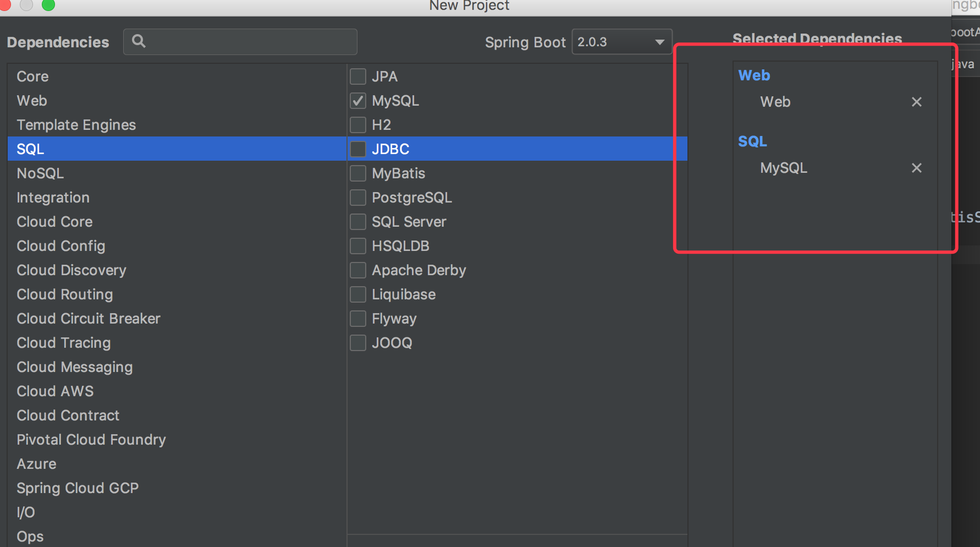Check the H2 database checkbox
Viewport: 980px width, 547px height.
click(x=358, y=125)
